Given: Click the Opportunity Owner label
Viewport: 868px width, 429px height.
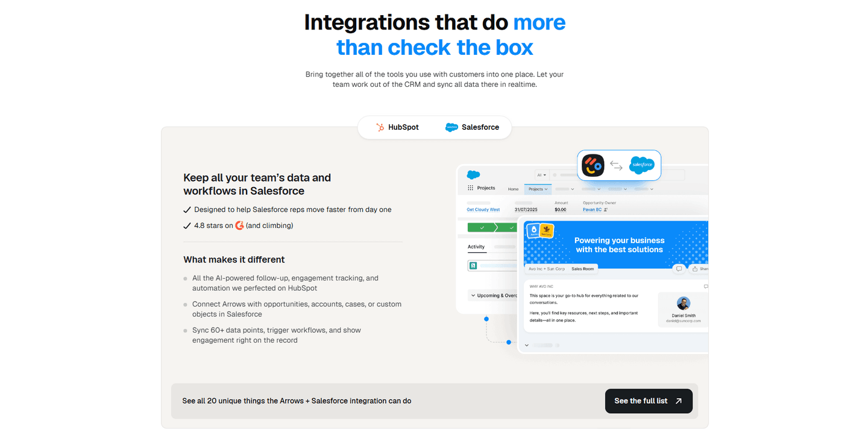Looking at the screenshot, I should pos(599,203).
